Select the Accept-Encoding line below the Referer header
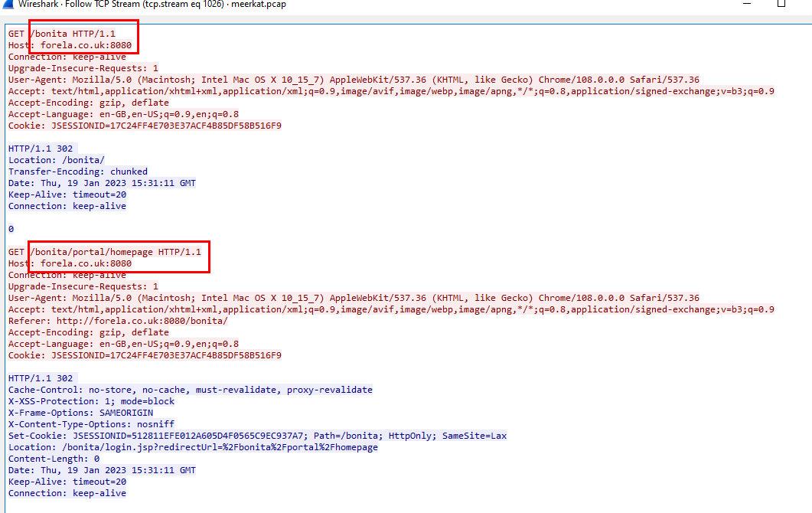The image size is (812, 513). (89, 332)
